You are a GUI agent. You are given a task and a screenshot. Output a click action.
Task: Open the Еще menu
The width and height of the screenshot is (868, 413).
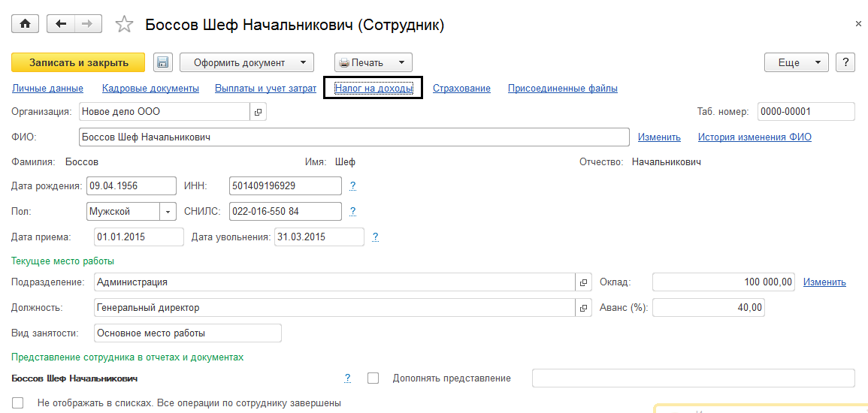(796, 62)
